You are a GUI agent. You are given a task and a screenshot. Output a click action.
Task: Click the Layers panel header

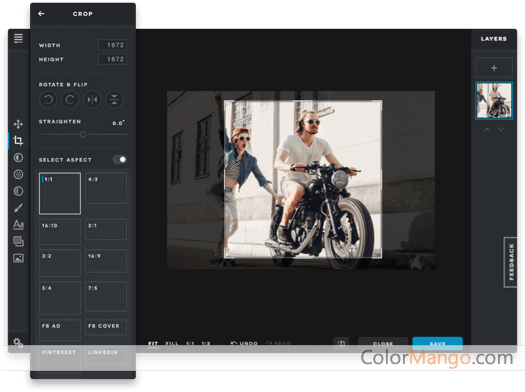click(x=494, y=39)
